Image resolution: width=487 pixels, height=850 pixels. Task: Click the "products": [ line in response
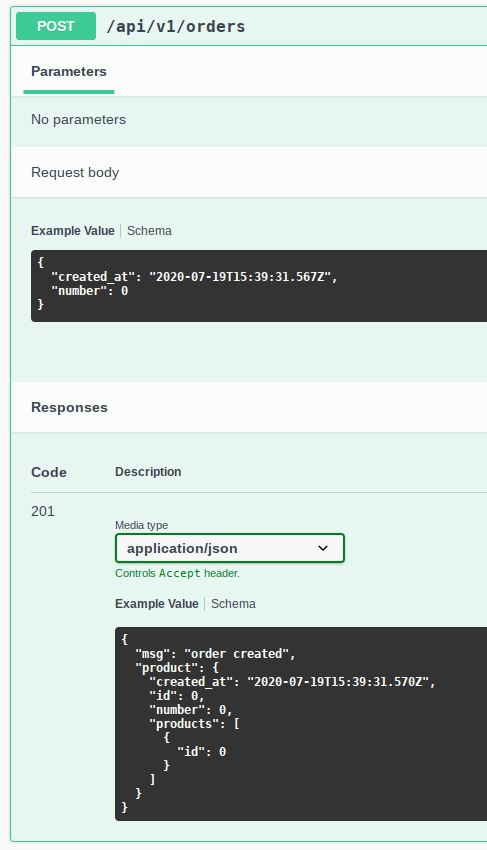tap(195, 724)
